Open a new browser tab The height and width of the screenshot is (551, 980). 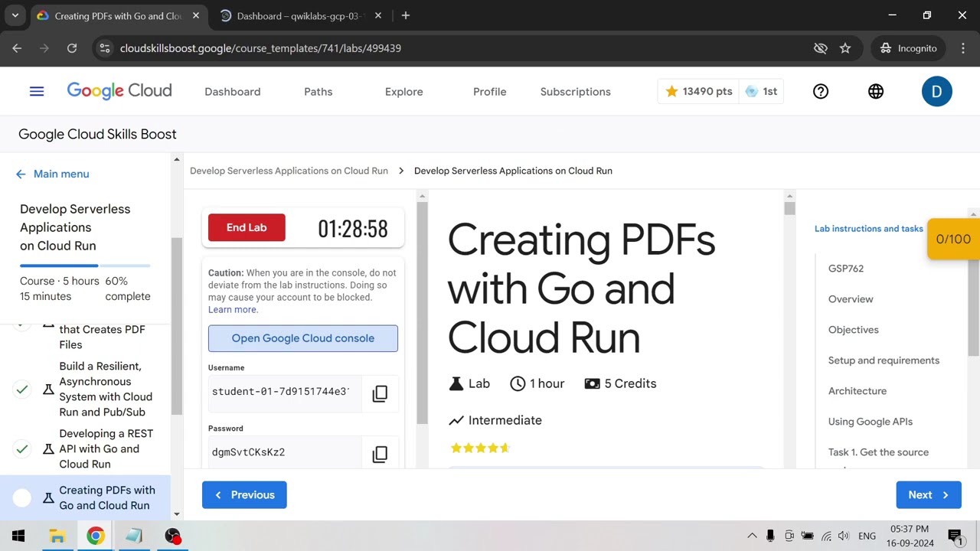(406, 15)
